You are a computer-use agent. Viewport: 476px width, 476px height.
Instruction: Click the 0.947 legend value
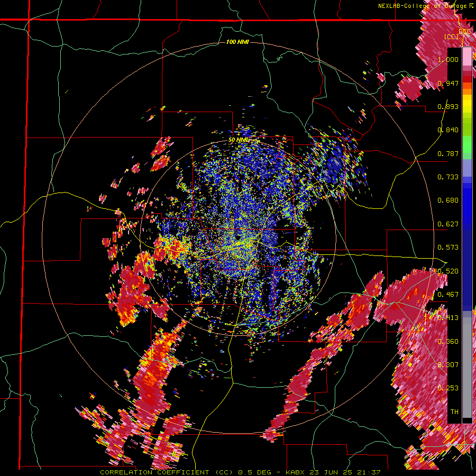pyautogui.click(x=448, y=83)
